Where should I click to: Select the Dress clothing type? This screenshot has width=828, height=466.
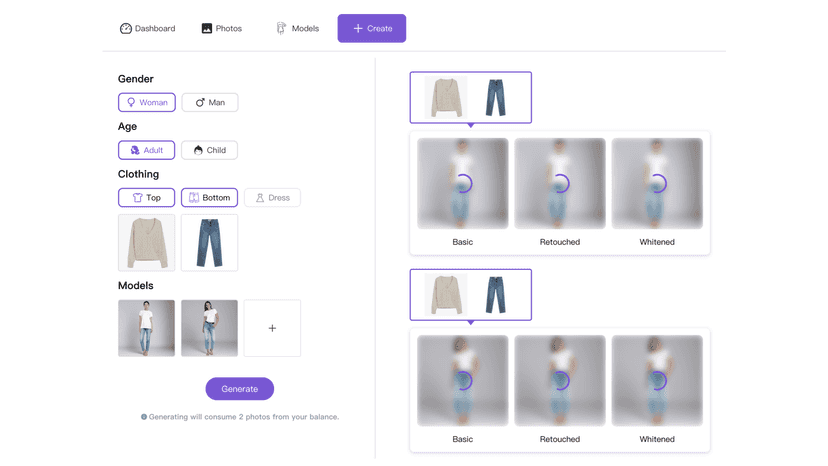point(272,198)
